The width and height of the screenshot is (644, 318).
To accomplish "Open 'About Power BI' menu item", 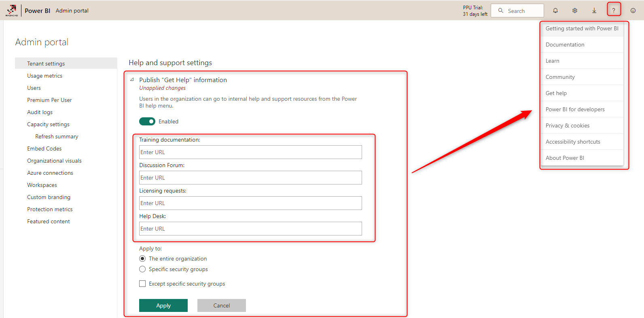I will click(x=565, y=158).
